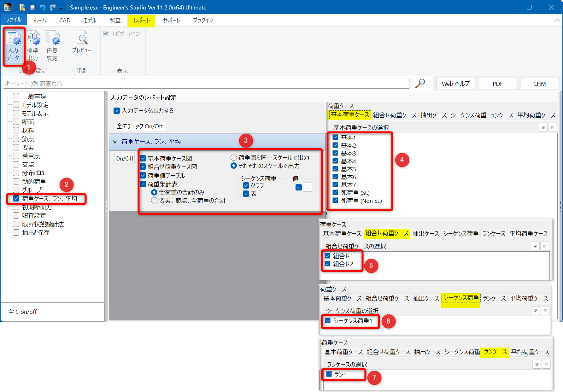The width and height of the screenshot is (563, 392).
Task: Open the 標準出力 report settings
Action: (33, 46)
